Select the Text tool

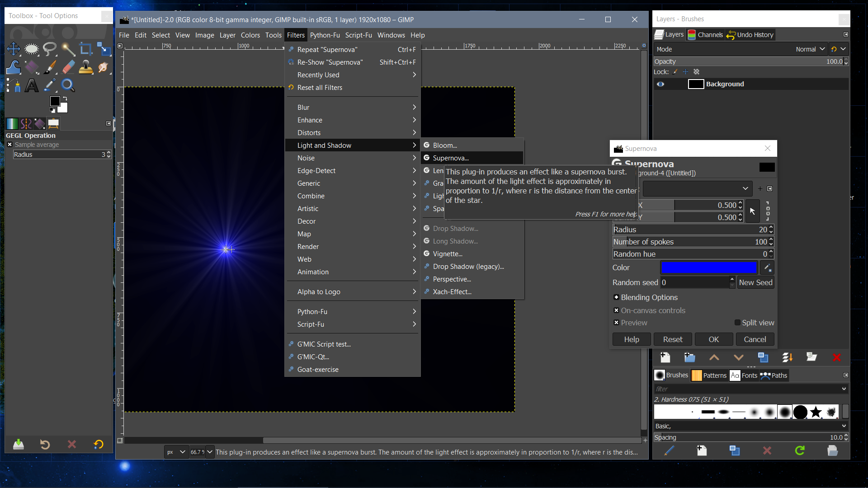coord(32,85)
